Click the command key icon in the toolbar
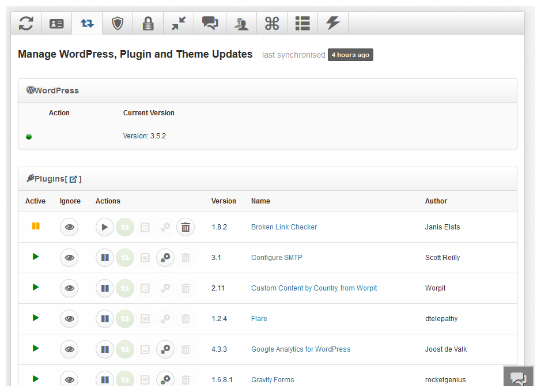 pos(271,23)
